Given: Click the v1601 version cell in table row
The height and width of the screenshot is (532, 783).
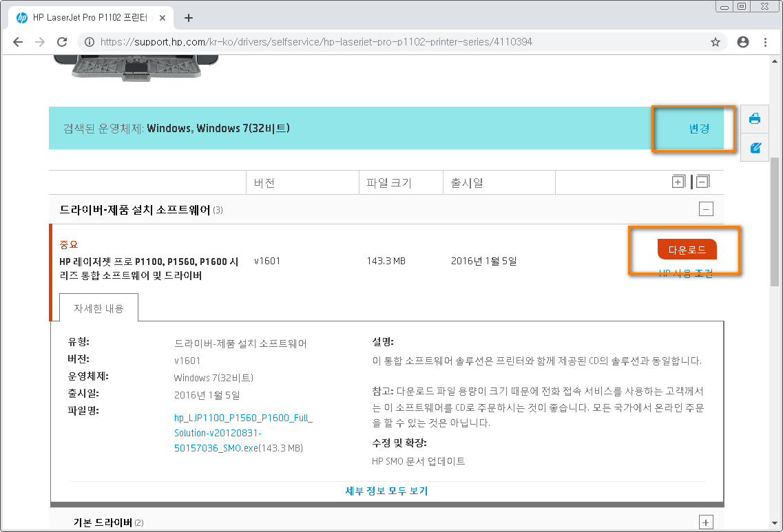Looking at the screenshot, I should coord(267,261).
